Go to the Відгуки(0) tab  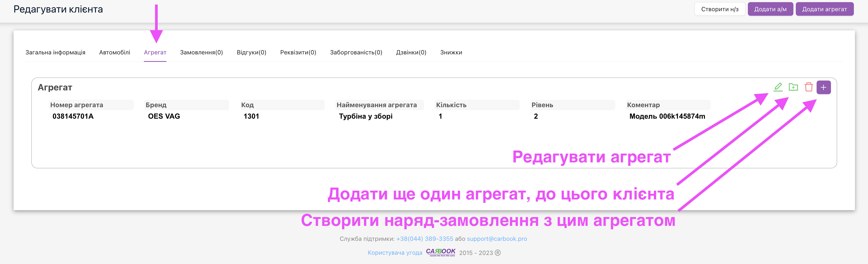tap(252, 52)
